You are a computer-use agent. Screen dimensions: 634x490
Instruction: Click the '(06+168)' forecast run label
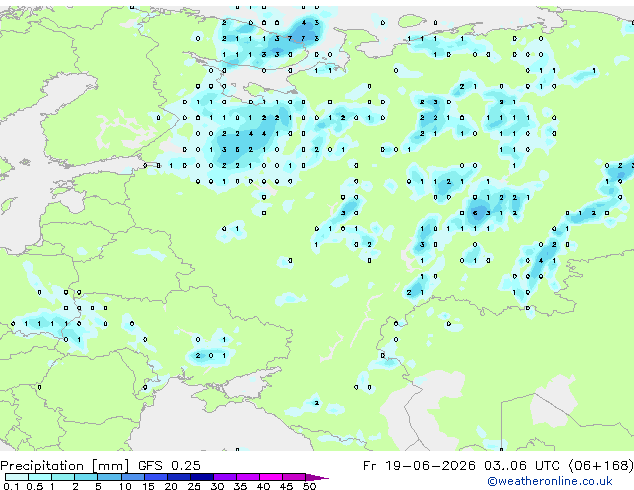tap(601, 466)
